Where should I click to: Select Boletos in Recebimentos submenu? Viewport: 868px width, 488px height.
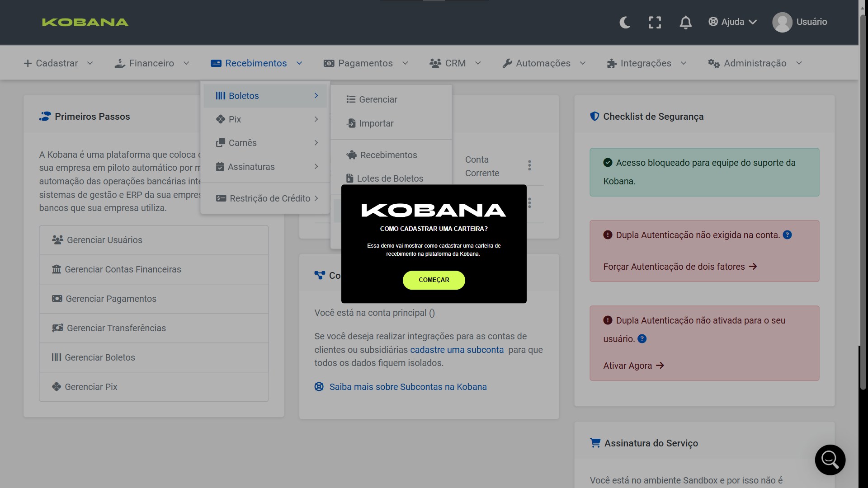click(265, 96)
